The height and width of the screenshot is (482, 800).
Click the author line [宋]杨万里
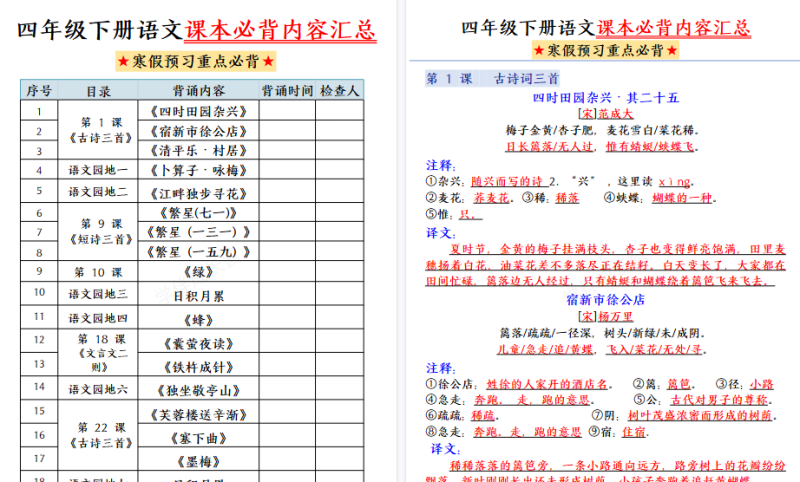[605, 317]
